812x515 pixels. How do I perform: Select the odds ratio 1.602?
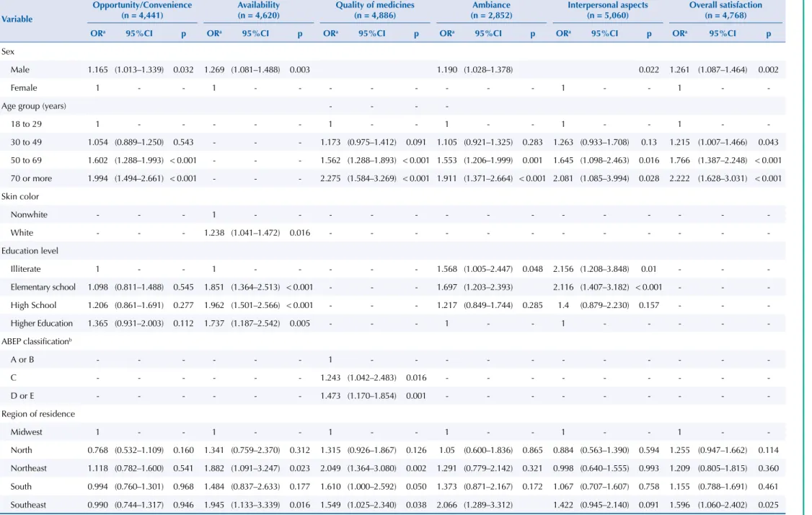coord(97,161)
